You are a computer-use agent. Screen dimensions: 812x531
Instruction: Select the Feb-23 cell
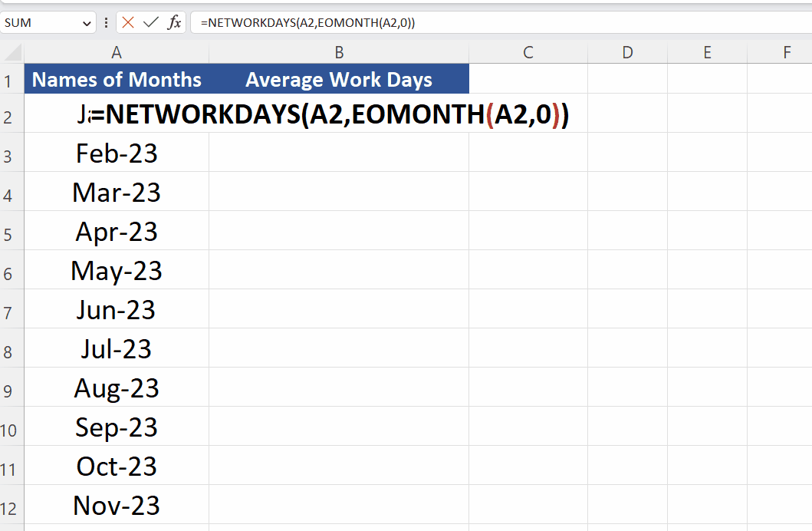[x=117, y=153]
